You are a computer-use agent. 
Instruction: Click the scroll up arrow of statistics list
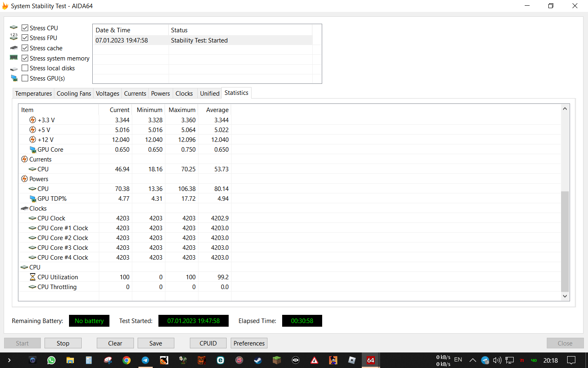pyautogui.click(x=565, y=109)
